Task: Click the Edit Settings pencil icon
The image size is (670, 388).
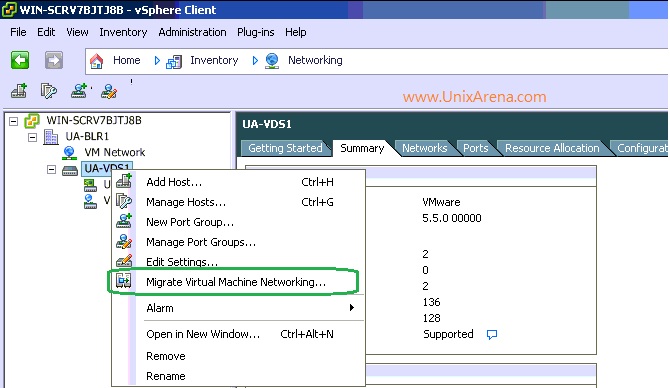Action: [124, 261]
